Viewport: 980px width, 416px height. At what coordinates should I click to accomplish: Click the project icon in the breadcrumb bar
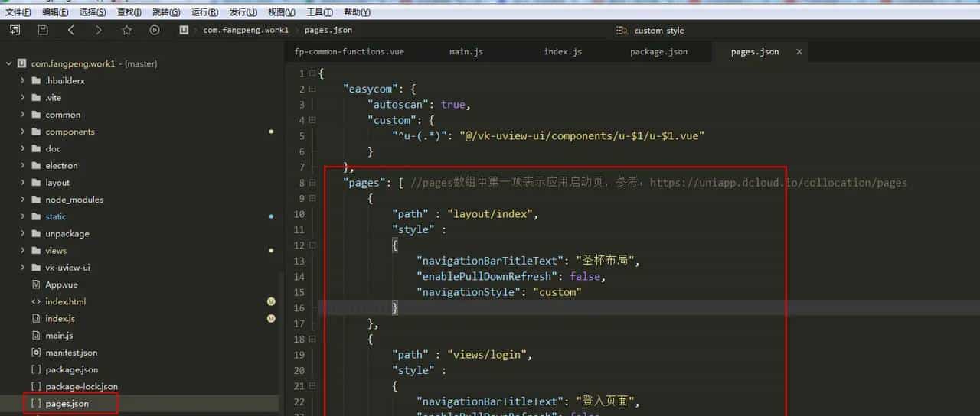(x=184, y=30)
